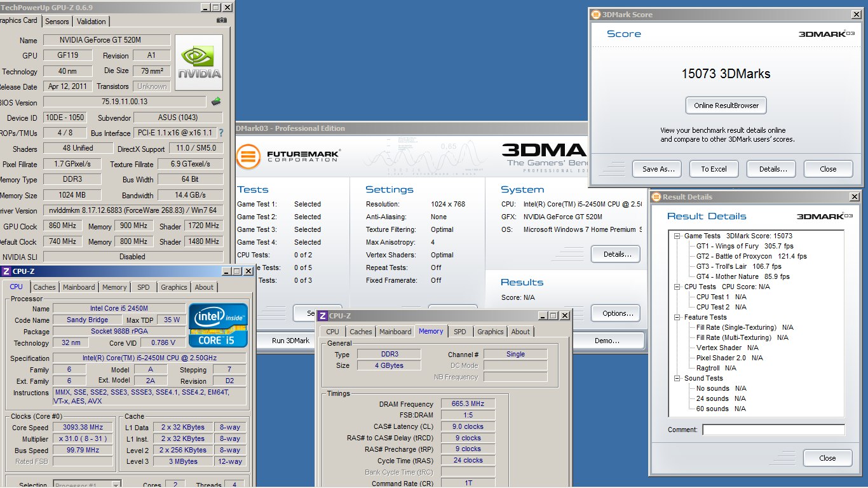Select the Ragtroll result row
Screen dimensions: 868x488
pos(716,369)
